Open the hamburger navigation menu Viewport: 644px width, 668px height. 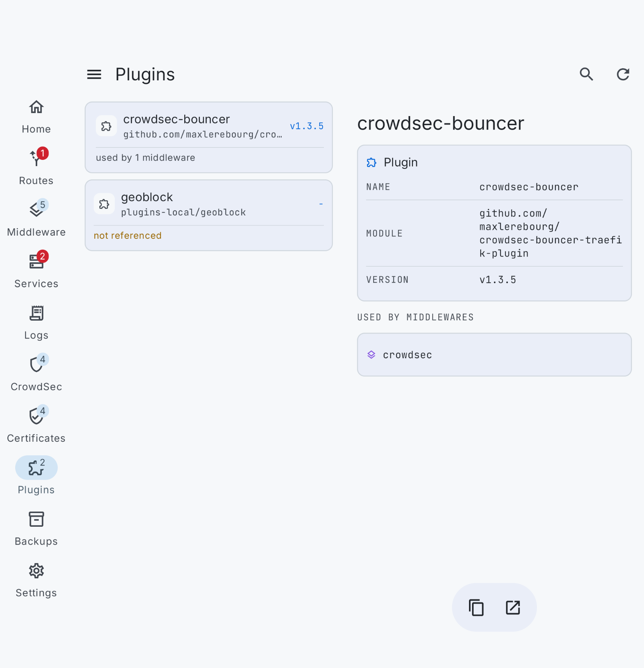coord(94,74)
